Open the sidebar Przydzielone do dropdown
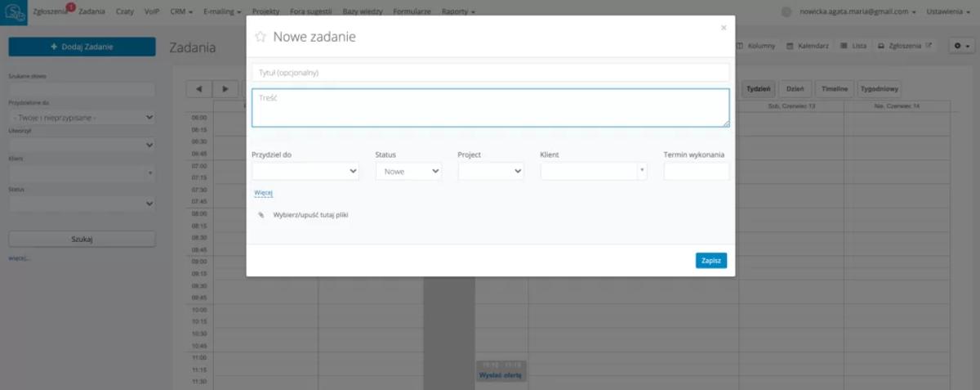980x390 pixels. (82, 118)
